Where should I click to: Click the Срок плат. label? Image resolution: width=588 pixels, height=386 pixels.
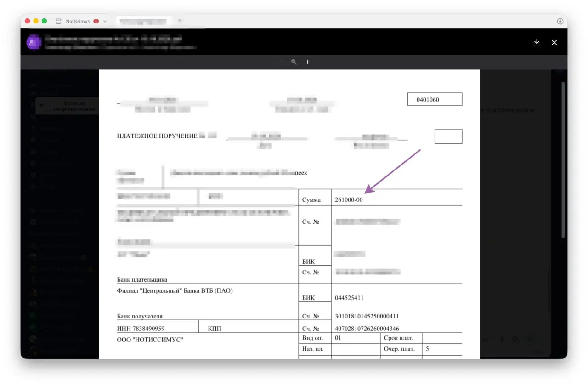pyautogui.click(x=398, y=338)
